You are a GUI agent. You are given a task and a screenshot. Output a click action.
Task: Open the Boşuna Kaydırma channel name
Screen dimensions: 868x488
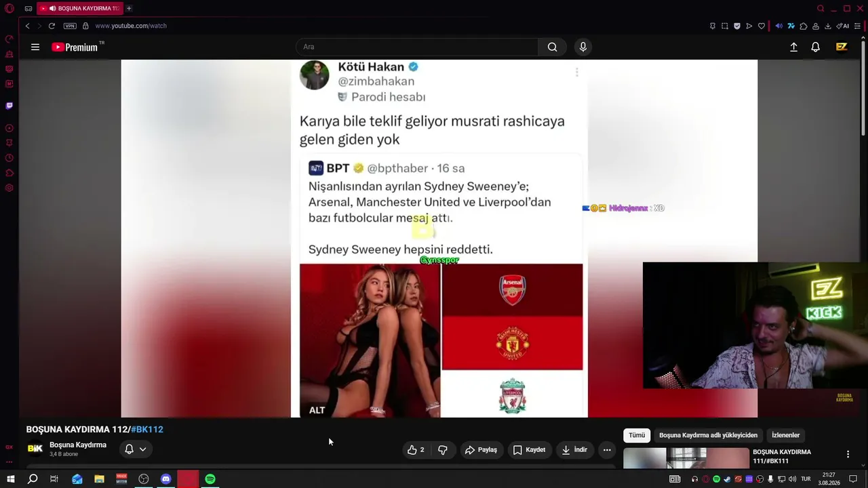pos(78,445)
